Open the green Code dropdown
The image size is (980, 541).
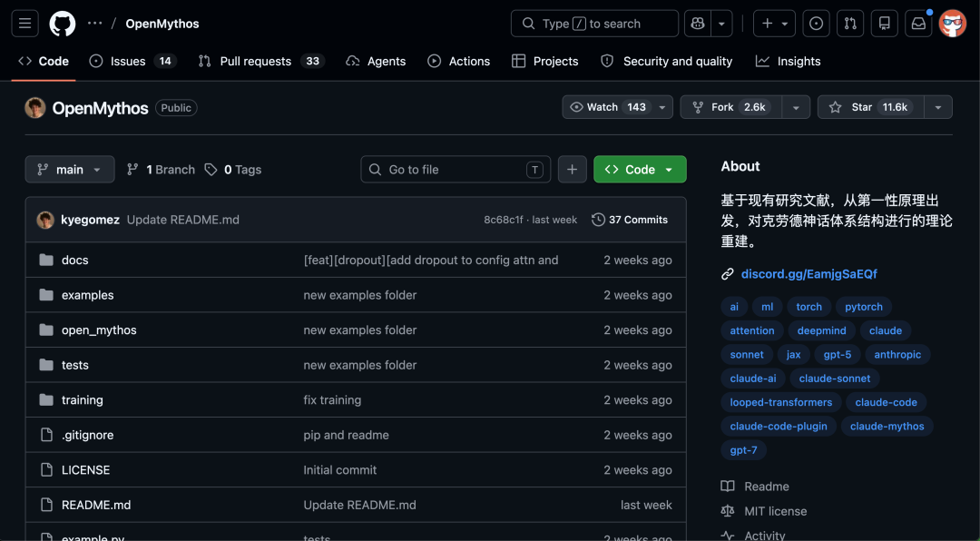[640, 170]
